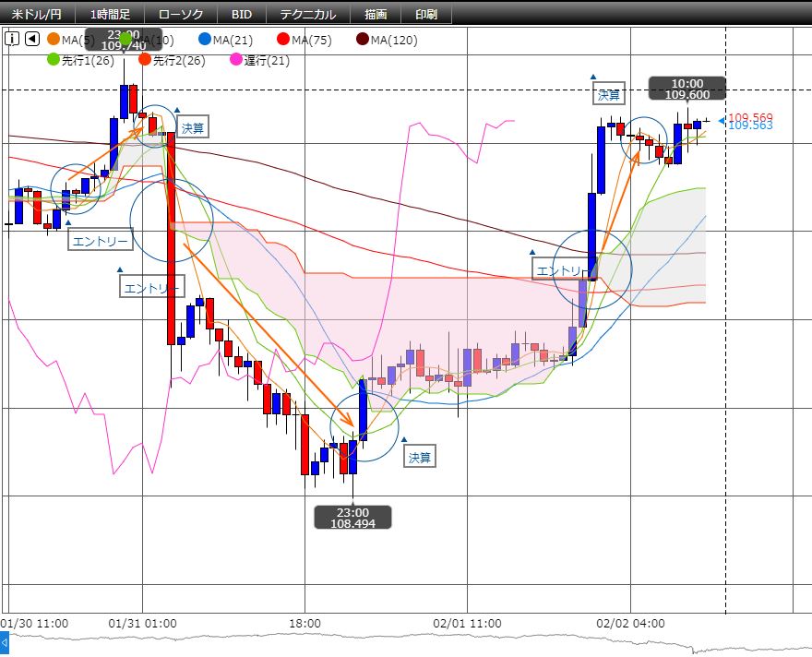Open the 1時間足 timeframe selector

pos(110,14)
